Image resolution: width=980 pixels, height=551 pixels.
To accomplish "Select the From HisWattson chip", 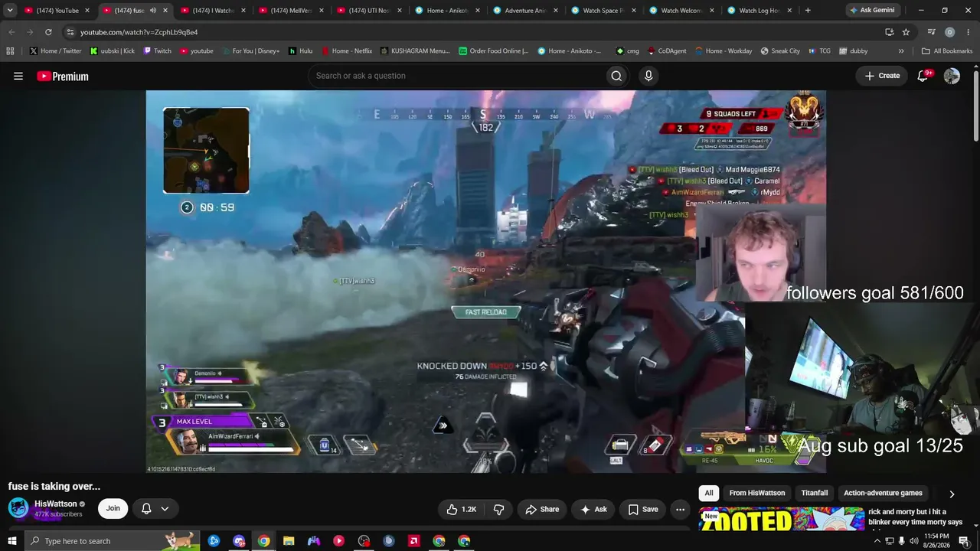I will pos(757,493).
